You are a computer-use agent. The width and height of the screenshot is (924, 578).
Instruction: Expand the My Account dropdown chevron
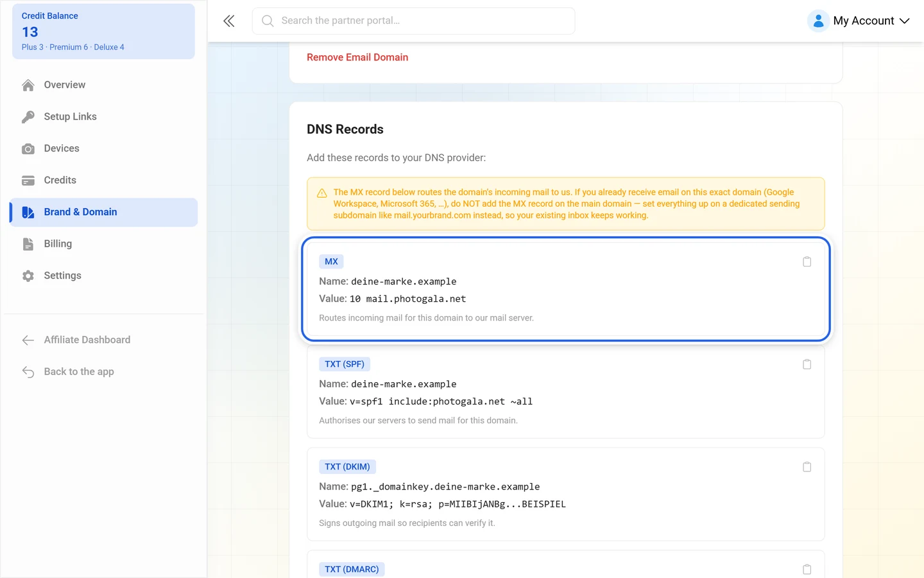click(x=905, y=21)
